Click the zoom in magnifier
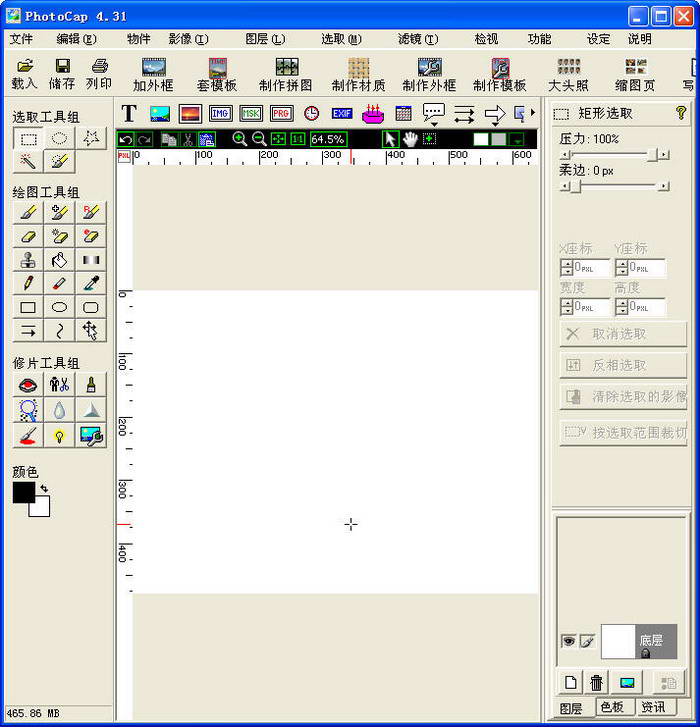This screenshot has height=727, width=700. [x=240, y=139]
